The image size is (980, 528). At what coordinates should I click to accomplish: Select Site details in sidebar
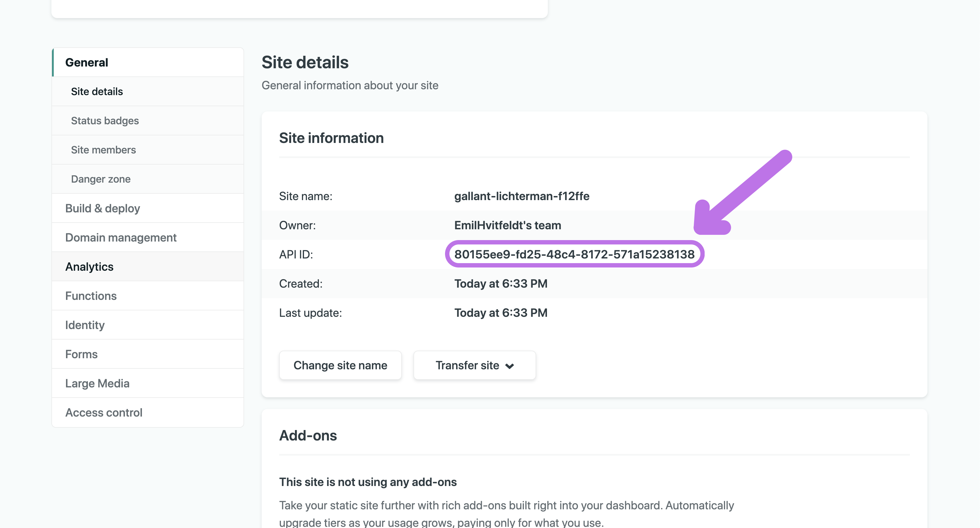click(x=147, y=92)
